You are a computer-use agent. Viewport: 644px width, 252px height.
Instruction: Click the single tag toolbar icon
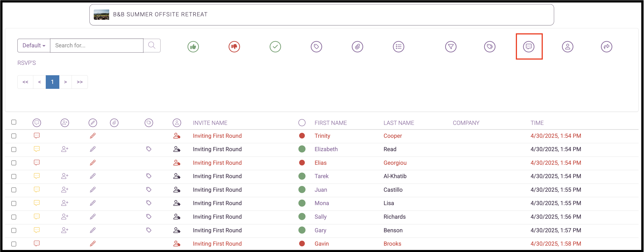tap(316, 46)
